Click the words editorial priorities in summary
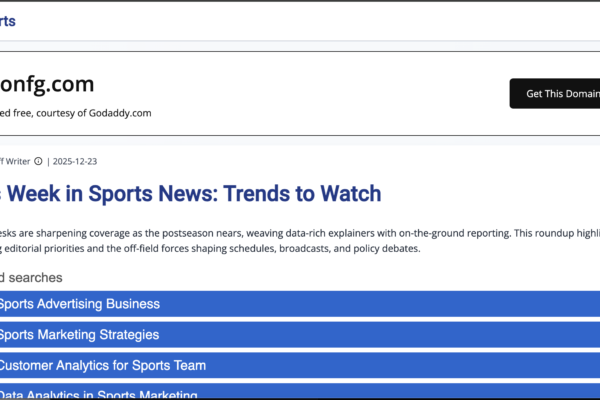The image size is (600, 400). (x=46, y=248)
